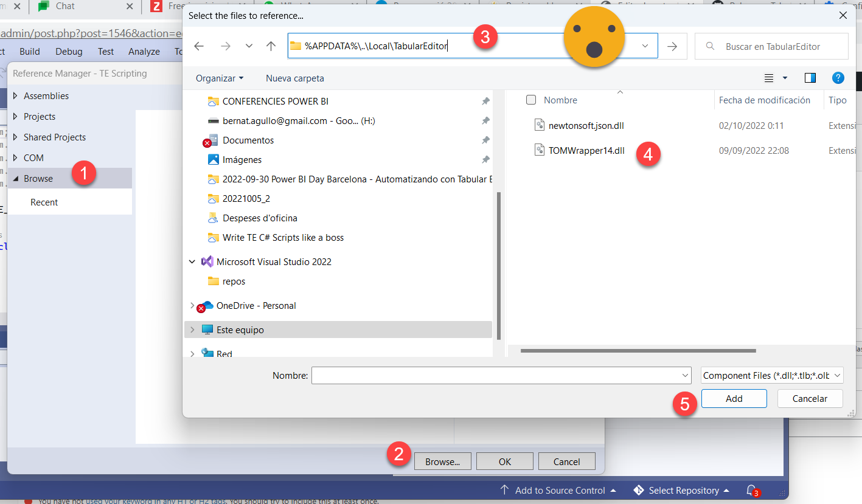Click the file list horizontal scrollbar
The height and width of the screenshot is (504, 862).
tap(638, 351)
